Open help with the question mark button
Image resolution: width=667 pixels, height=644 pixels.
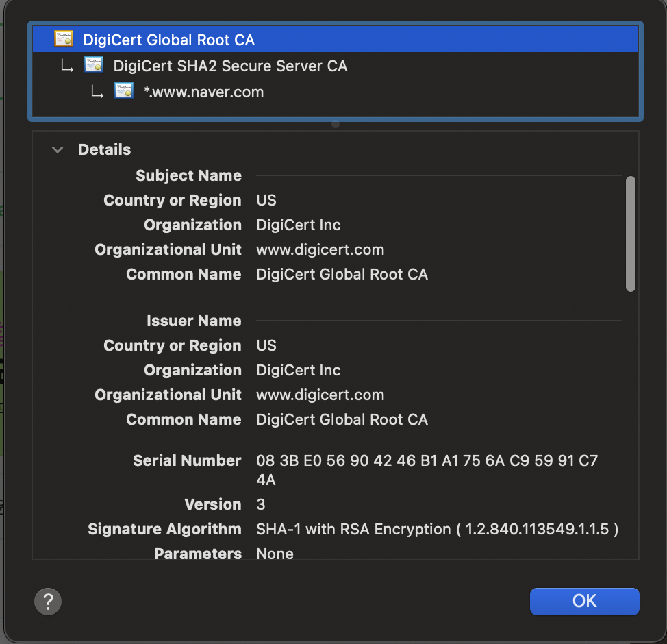[48, 602]
